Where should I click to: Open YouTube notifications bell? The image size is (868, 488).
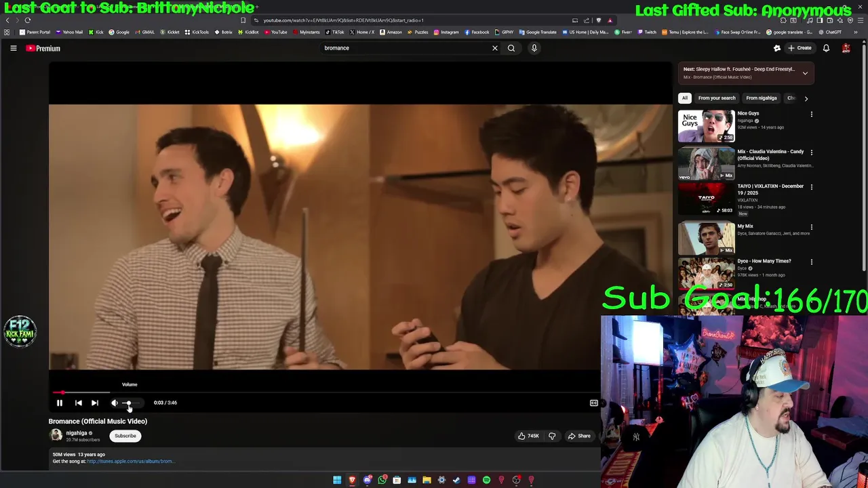[826, 48]
